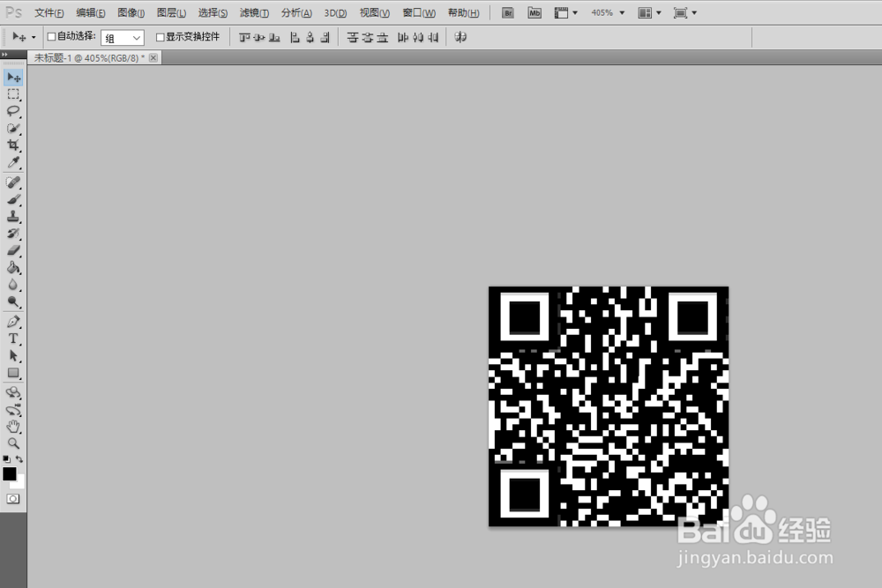Select the Rectangular Marquee tool
882x588 pixels.
(x=13, y=94)
